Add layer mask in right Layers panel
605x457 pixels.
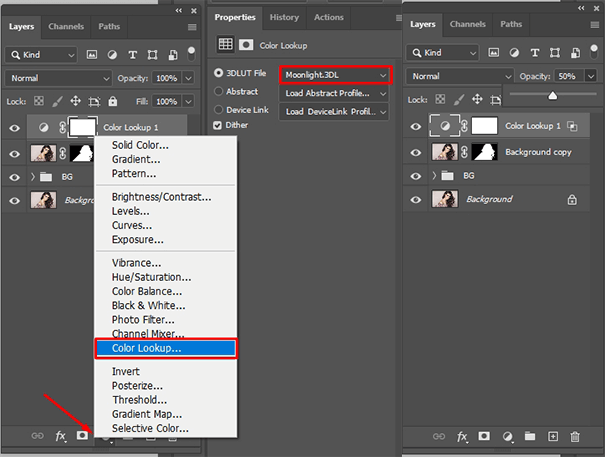tap(484, 436)
